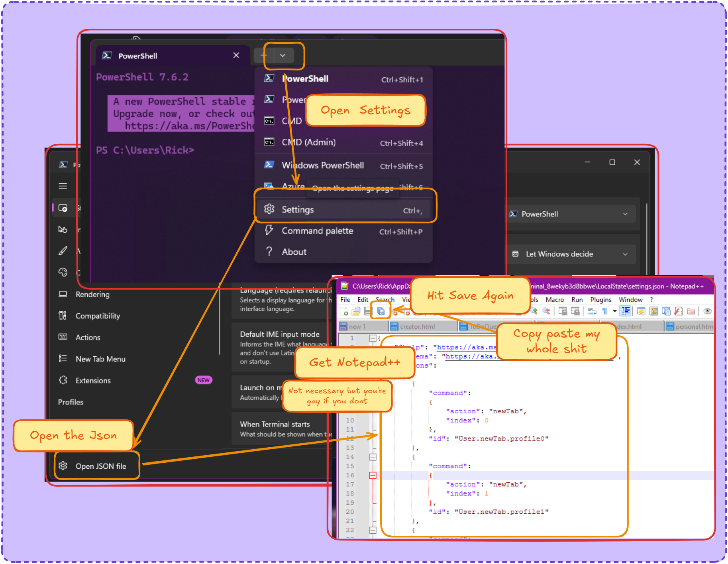Open the new-tab dropdown chevron in Terminal

pos(283,55)
